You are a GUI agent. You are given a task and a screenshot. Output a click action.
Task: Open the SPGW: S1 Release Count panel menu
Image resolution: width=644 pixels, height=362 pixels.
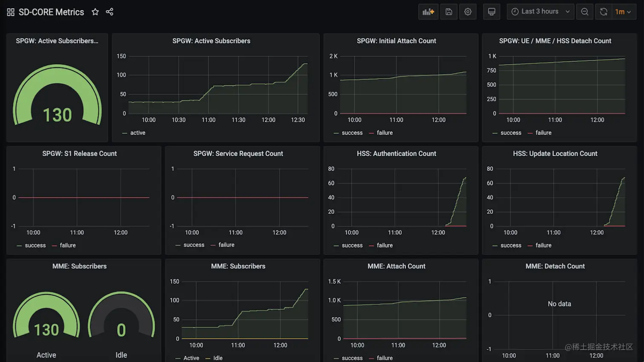80,154
